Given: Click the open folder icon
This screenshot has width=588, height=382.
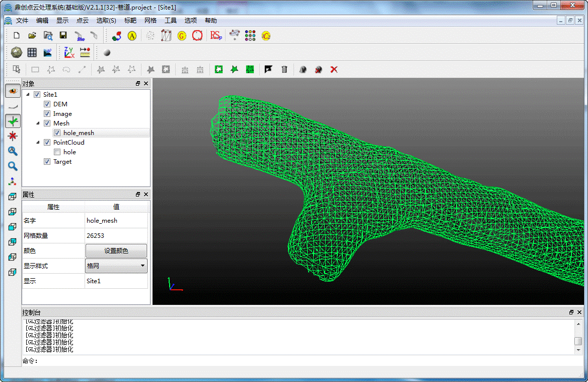Looking at the screenshot, I should click(32, 36).
